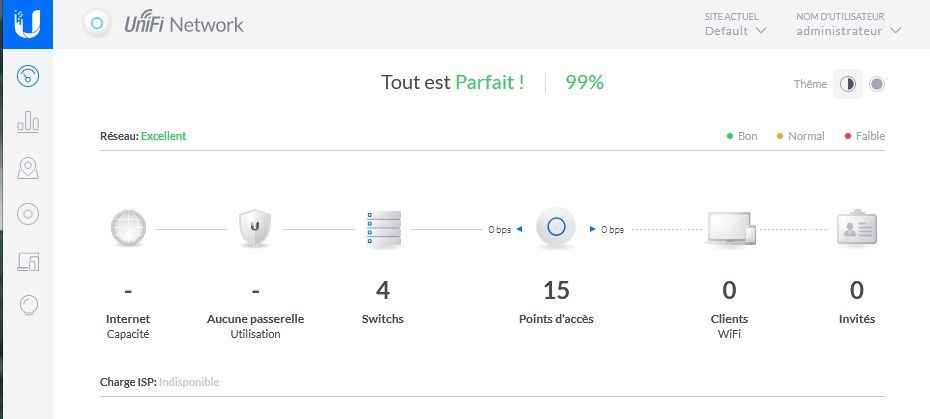
Task: Open the Map sidebar icon
Action: tap(28, 168)
